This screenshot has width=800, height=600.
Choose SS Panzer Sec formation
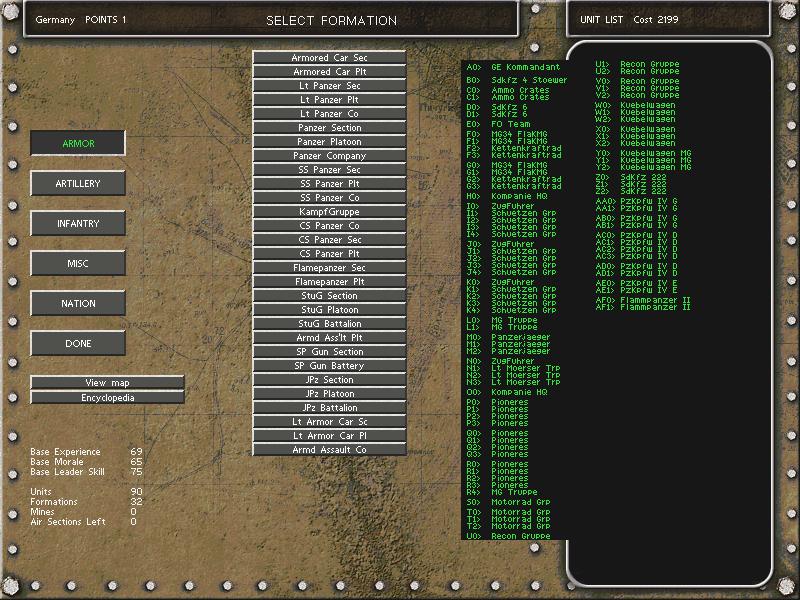pos(329,169)
